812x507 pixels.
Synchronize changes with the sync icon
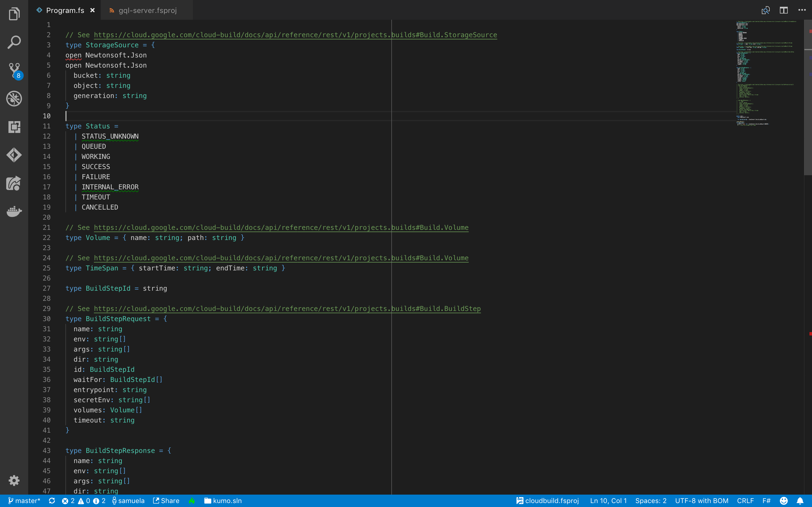point(52,501)
